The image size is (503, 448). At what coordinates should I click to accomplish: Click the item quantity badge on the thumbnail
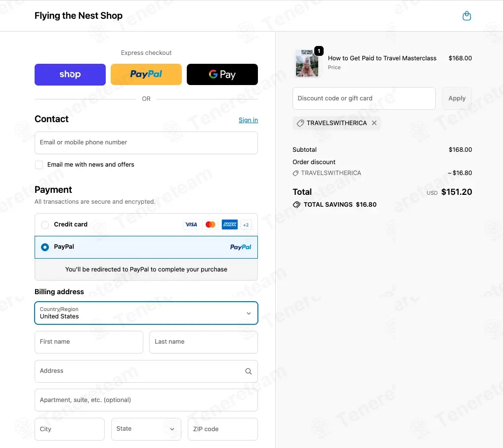(319, 51)
